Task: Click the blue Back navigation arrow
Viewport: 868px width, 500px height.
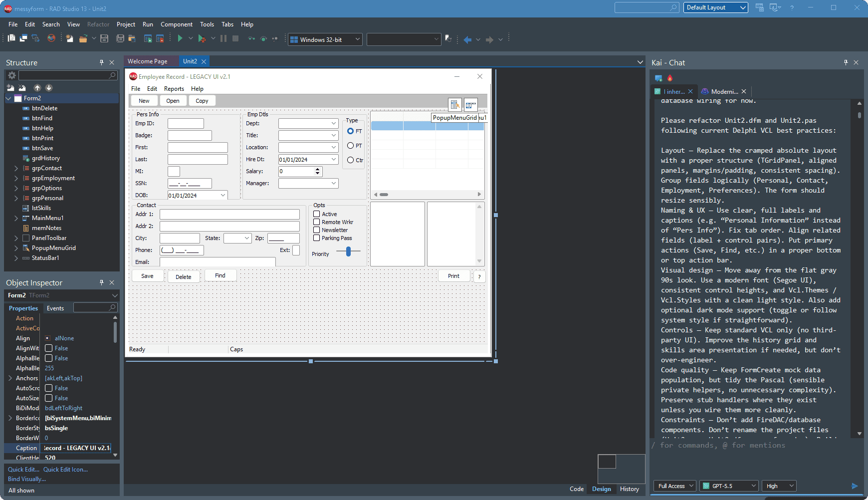Action: tap(467, 39)
